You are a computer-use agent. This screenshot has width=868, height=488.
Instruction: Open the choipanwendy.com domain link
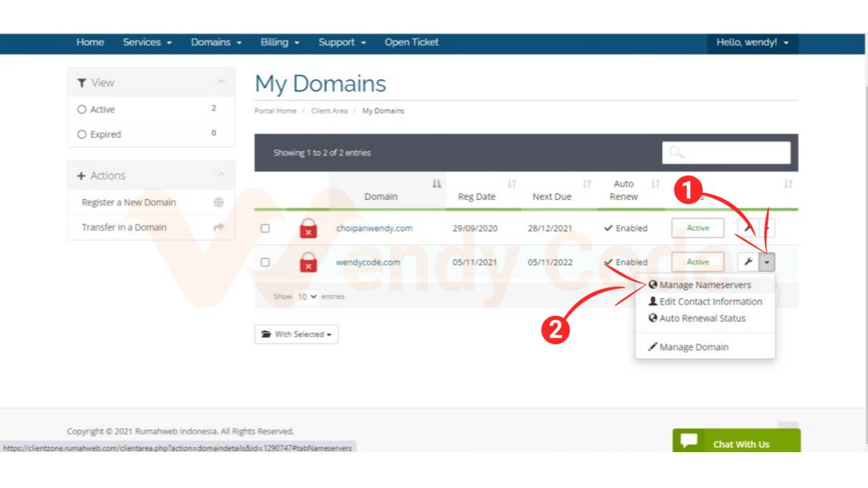(374, 228)
